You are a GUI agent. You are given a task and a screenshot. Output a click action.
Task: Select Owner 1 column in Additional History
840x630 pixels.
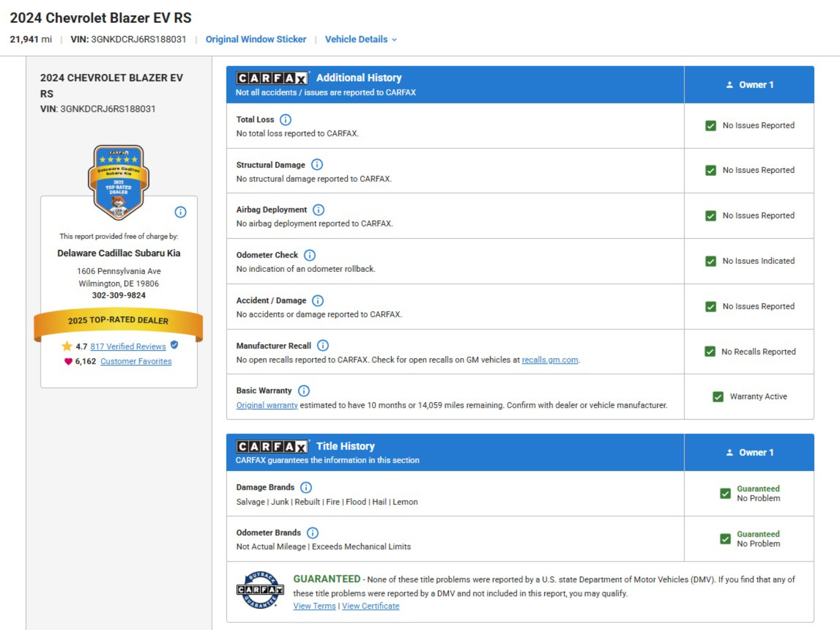[x=749, y=85]
